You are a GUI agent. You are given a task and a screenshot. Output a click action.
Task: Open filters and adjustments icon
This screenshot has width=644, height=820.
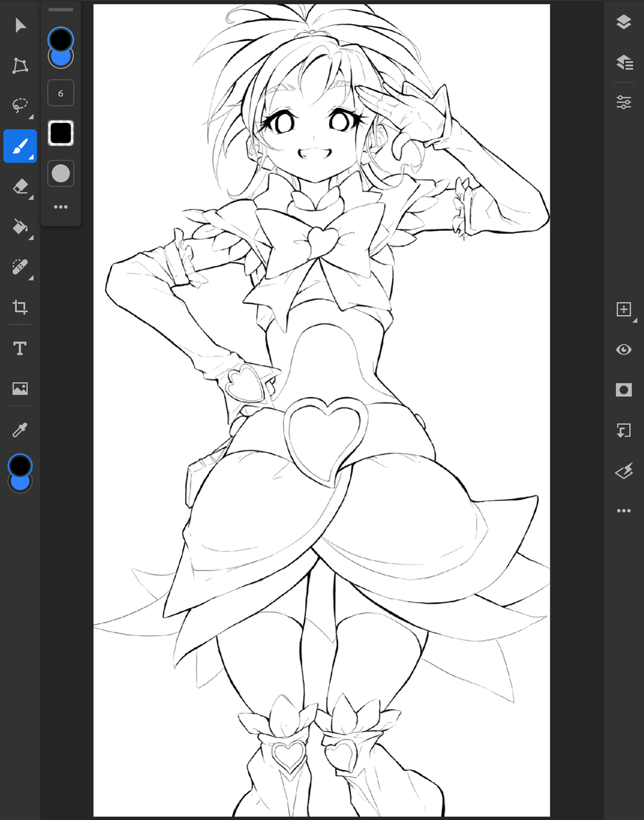point(624,470)
